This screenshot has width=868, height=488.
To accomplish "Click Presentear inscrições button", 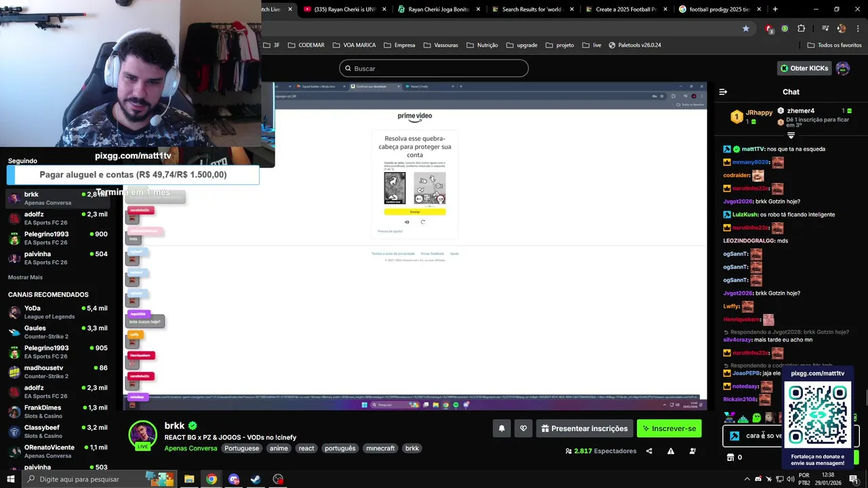I will click(585, 428).
